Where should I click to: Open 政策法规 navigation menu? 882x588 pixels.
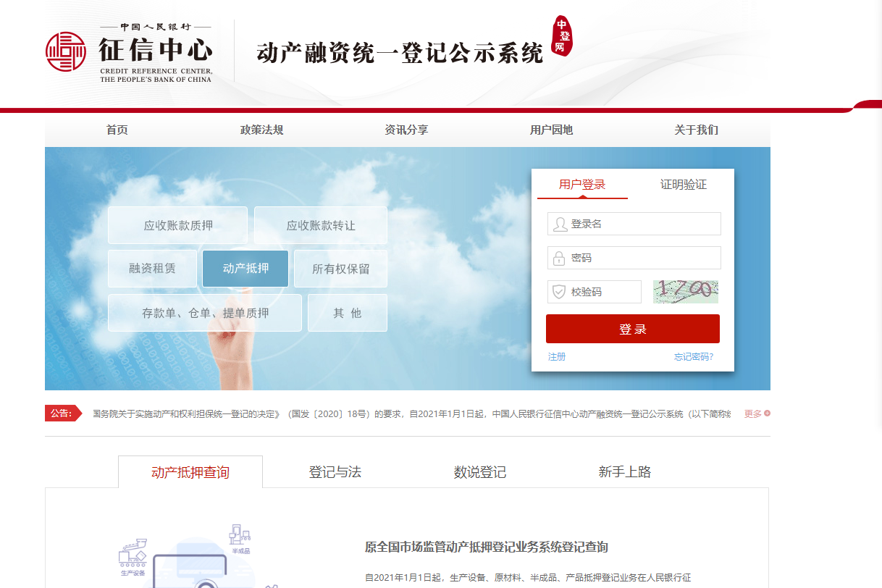click(x=261, y=130)
